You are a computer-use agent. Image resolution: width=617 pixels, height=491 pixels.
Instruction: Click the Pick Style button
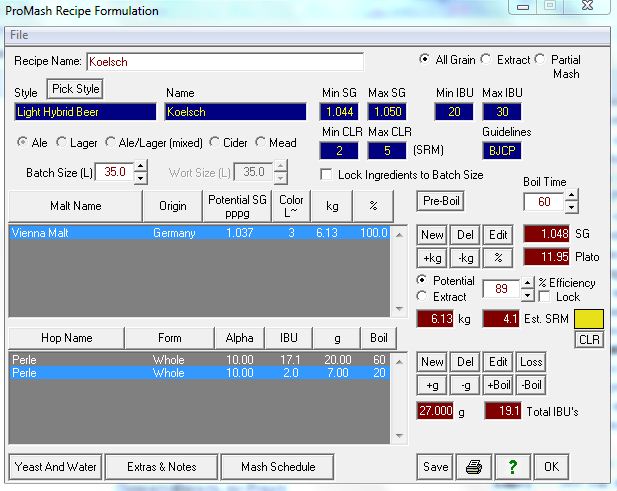(76, 89)
